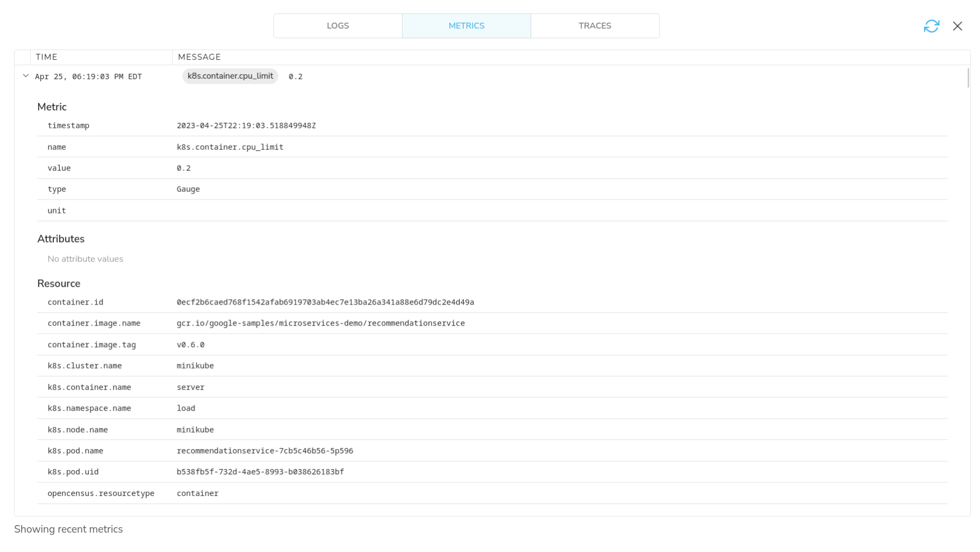Click the container.id hash value
This screenshot has width=980, height=552.
click(x=325, y=302)
